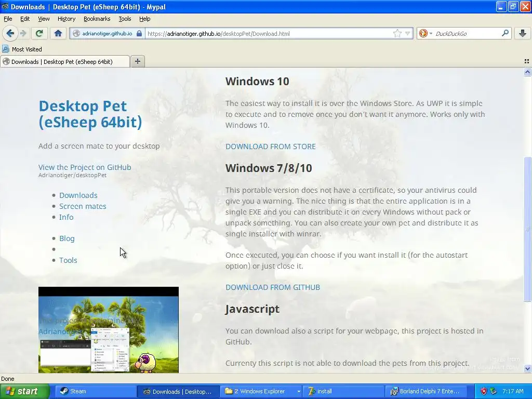The height and width of the screenshot is (399, 532).
Task: Run search with the magnifier icon
Action: pyautogui.click(x=505, y=33)
